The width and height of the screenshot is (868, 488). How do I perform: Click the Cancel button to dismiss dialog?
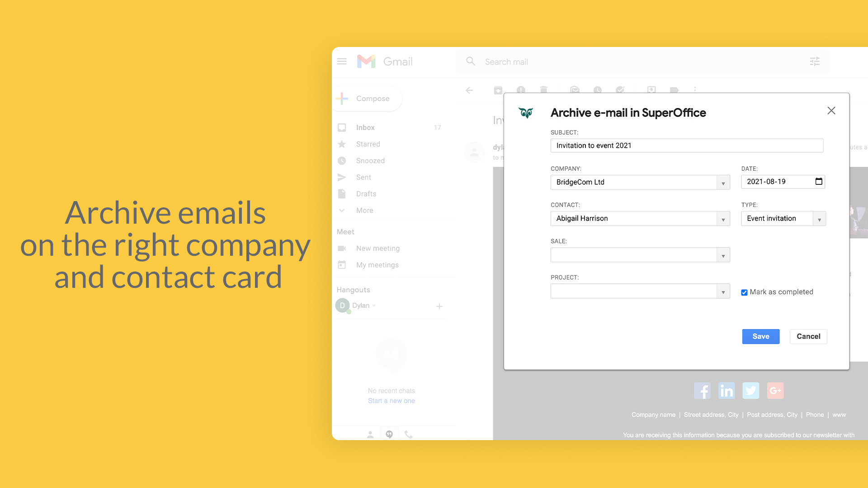click(808, 336)
